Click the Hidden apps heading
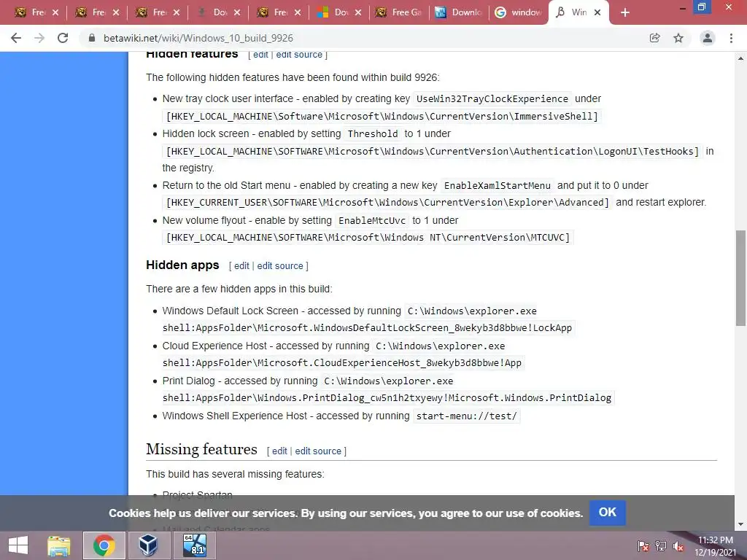Image resolution: width=747 pixels, height=560 pixels. point(182,265)
